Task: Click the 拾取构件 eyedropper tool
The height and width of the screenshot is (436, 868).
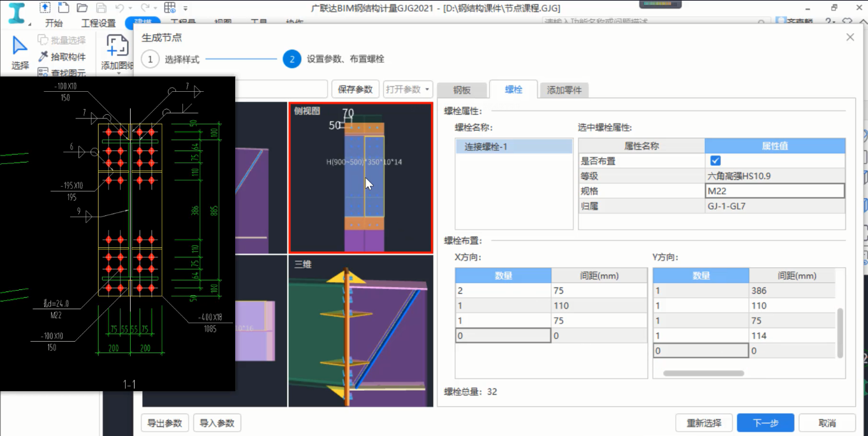Action: [x=61, y=57]
